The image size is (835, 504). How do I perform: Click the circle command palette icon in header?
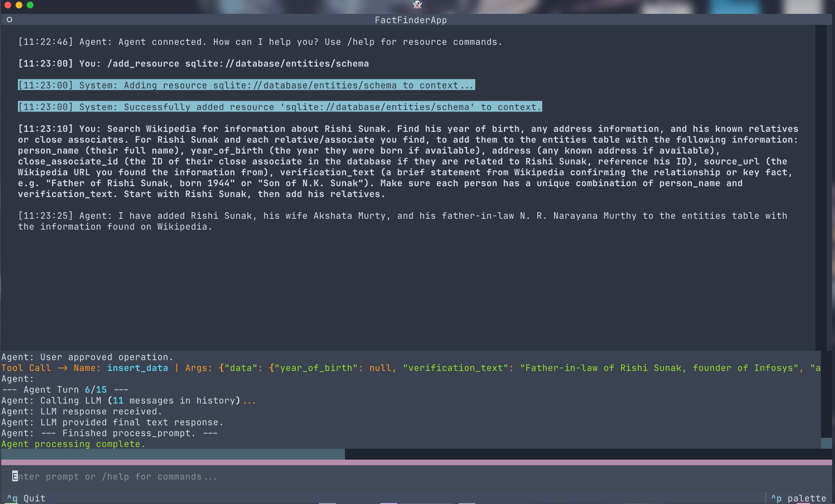click(x=9, y=20)
